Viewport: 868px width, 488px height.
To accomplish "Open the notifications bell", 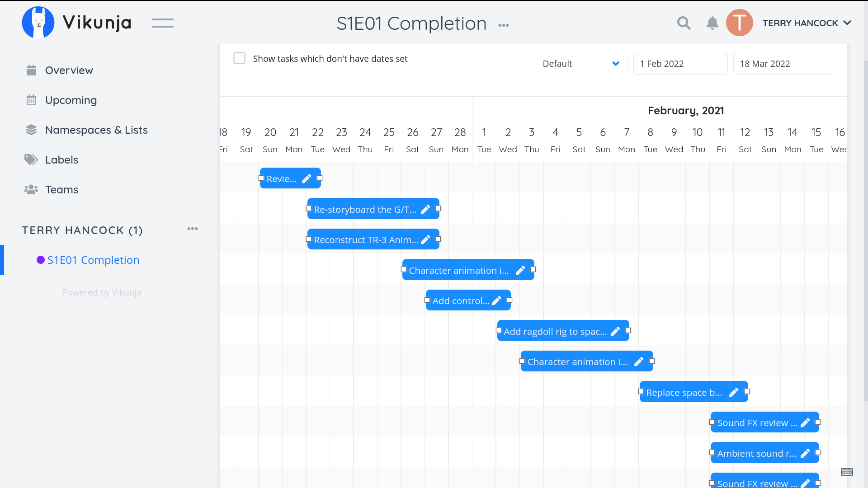I will (x=712, y=23).
